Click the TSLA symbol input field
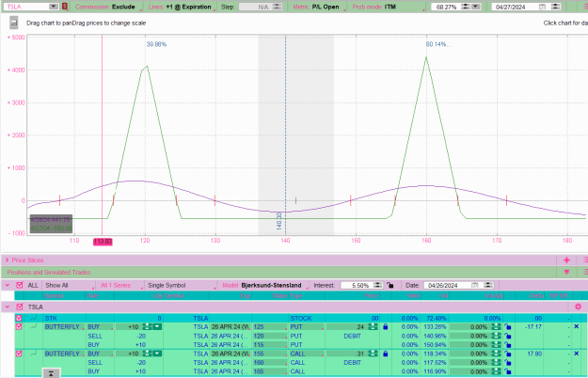Screen dimensions: 588x378 tap(27, 7)
